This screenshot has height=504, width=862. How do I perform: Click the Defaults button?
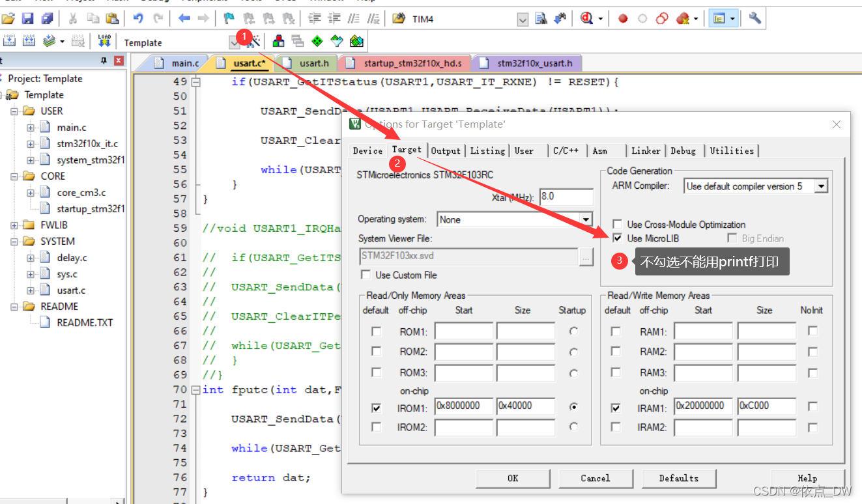tap(678, 479)
